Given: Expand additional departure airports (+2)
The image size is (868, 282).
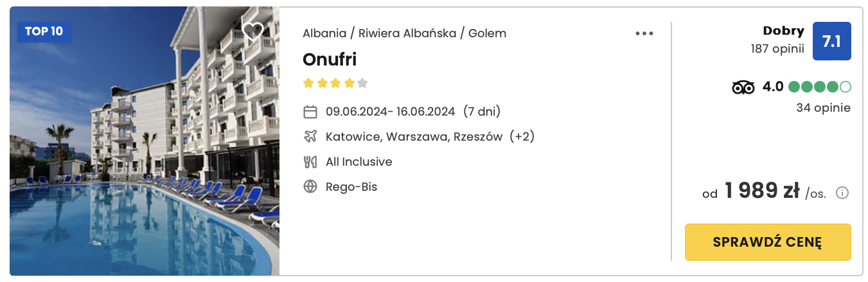Looking at the screenshot, I should pyautogui.click(x=522, y=137).
